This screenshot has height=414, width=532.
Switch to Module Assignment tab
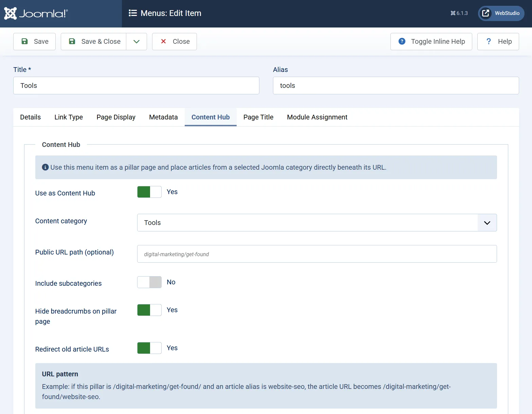pyautogui.click(x=317, y=117)
